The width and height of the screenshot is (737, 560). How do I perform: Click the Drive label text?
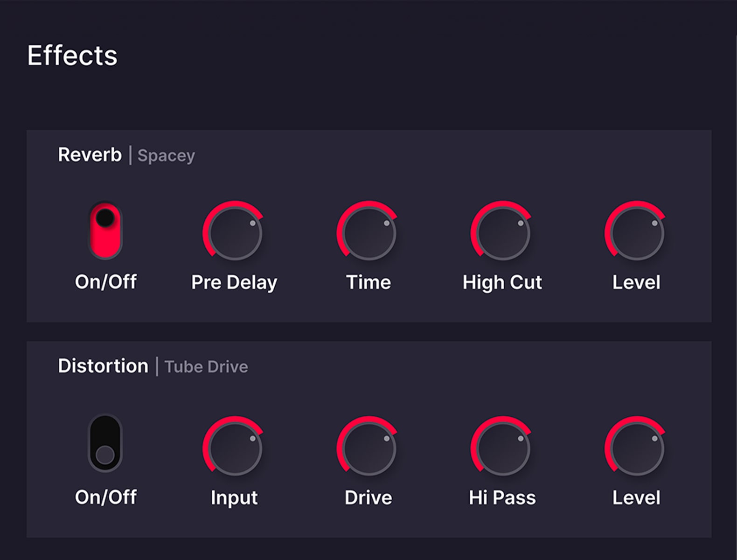pyautogui.click(x=368, y=498)
